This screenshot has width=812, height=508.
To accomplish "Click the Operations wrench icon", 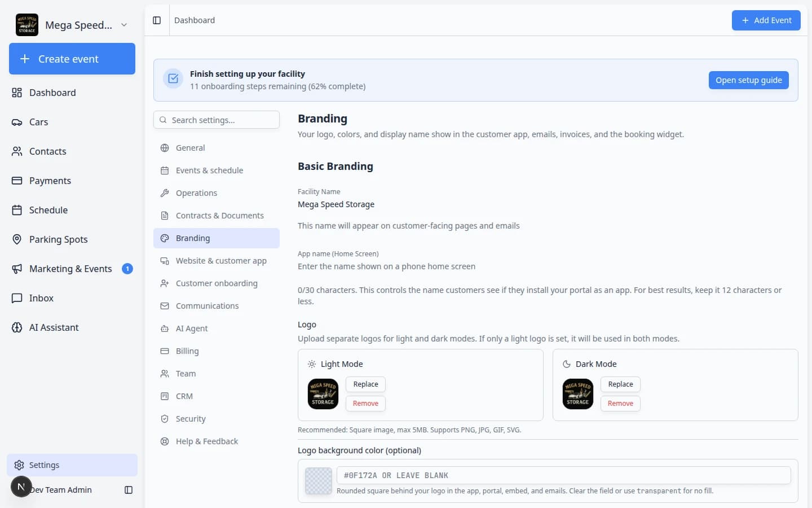I will tap(165, 193).
